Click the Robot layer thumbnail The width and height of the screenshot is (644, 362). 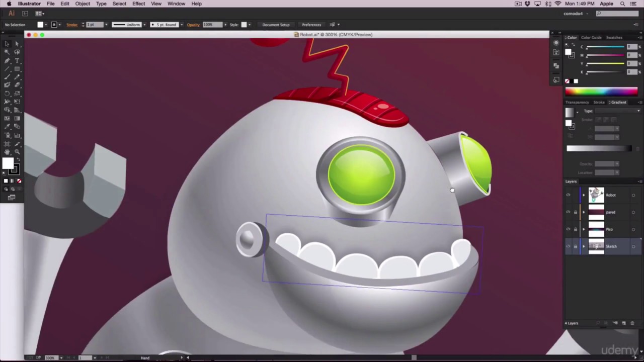596,195
